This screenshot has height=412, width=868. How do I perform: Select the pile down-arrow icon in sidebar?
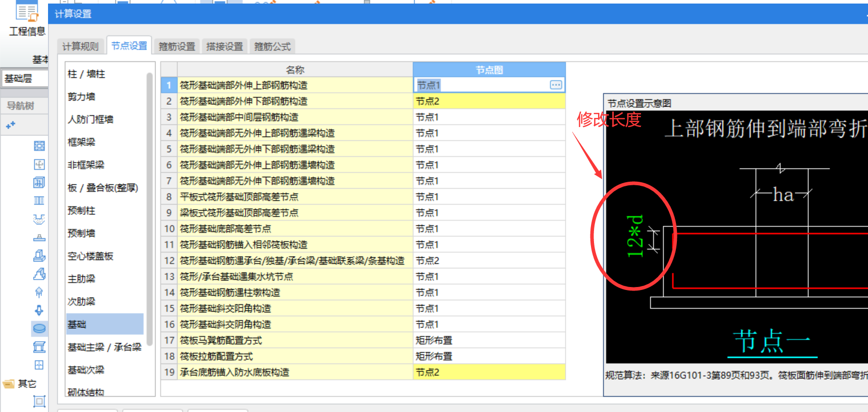pyautogui.click(x=39, y=310)
